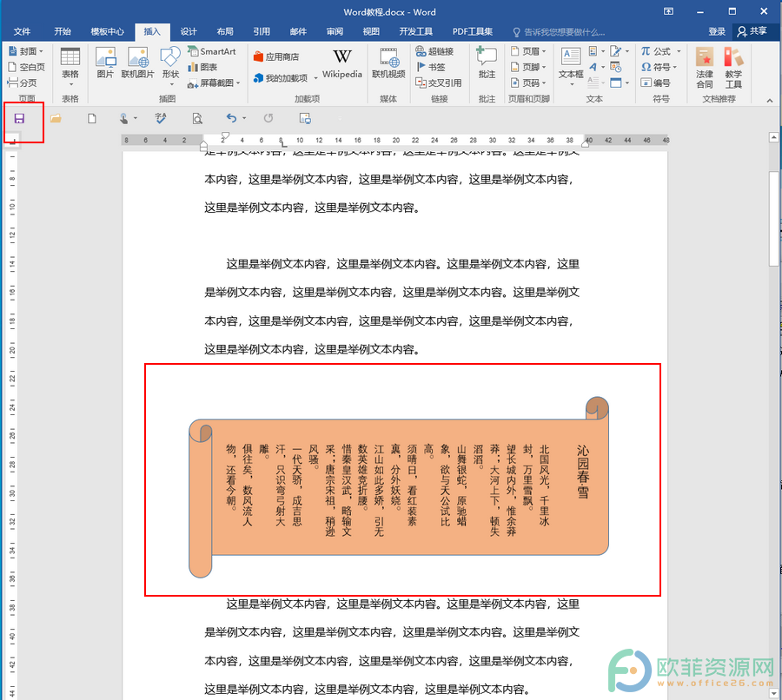Switch to the Template Center (模板中心) tab

click(x=107, y=31)
